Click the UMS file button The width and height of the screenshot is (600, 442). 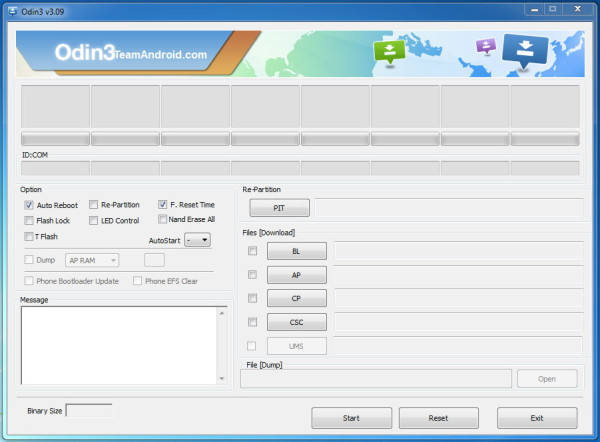[x=297, y=346]
